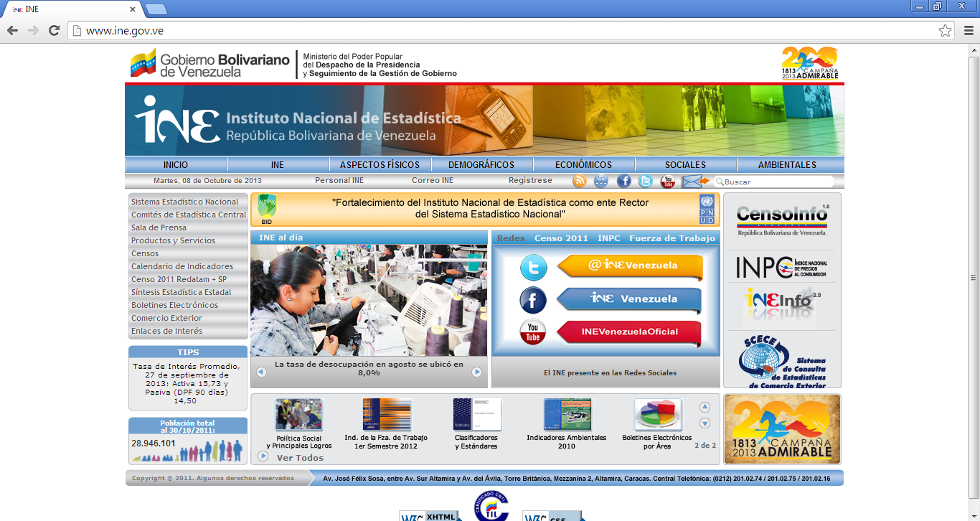The width and height of the screenshot is (980, 521).
Task: Click the BID logo in the banner
Action: coord(267,210)
